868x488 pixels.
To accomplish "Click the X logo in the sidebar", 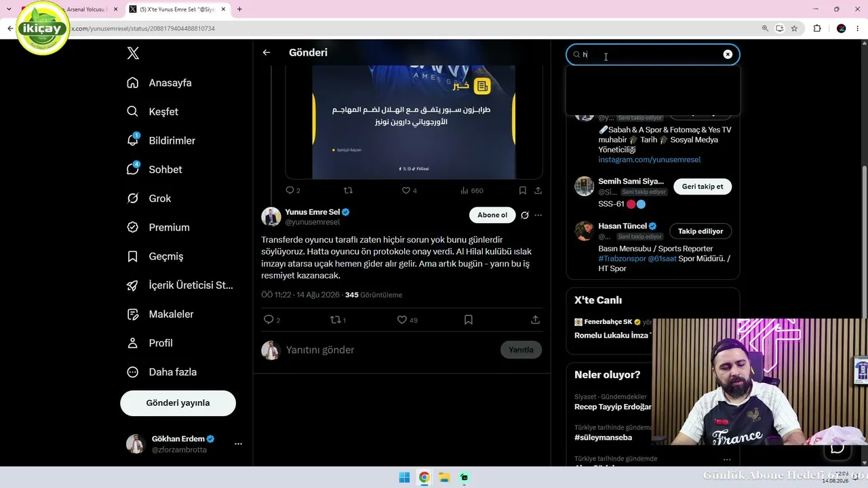I will pos(133,53).
